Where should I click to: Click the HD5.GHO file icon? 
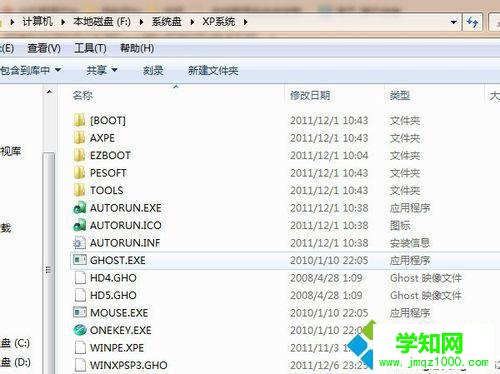click(x=80, y=295)
